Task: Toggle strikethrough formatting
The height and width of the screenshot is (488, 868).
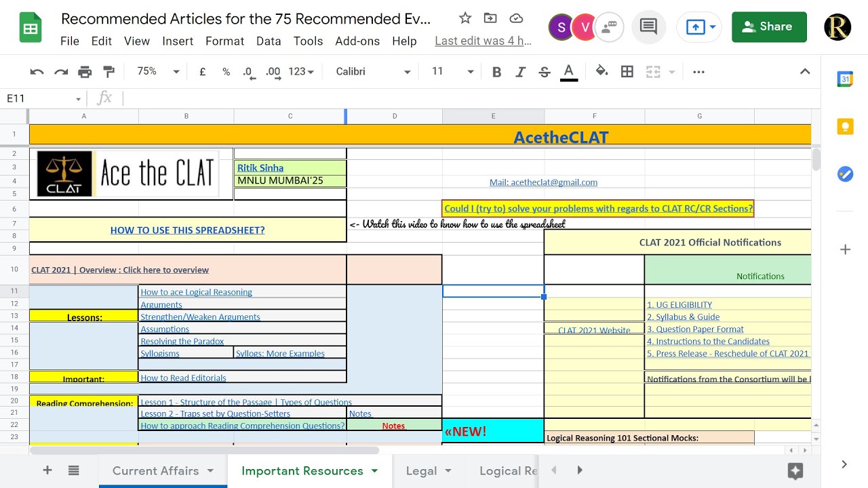Action: pos(544,72)
